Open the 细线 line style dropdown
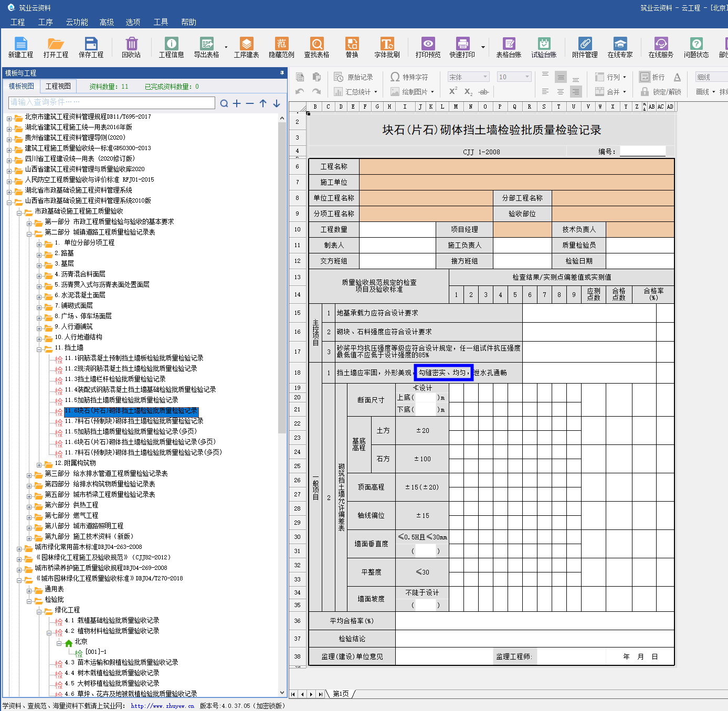The width and height of the screenshot is (728, 711). (712, 77)
